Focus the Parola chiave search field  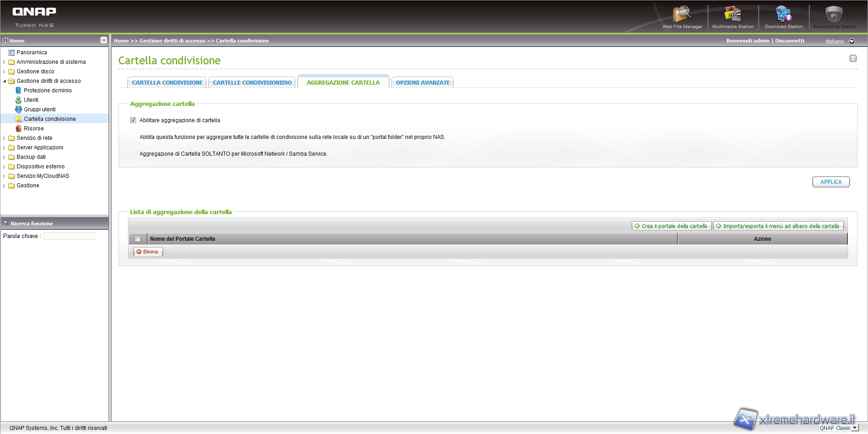[x=69, y=236]
